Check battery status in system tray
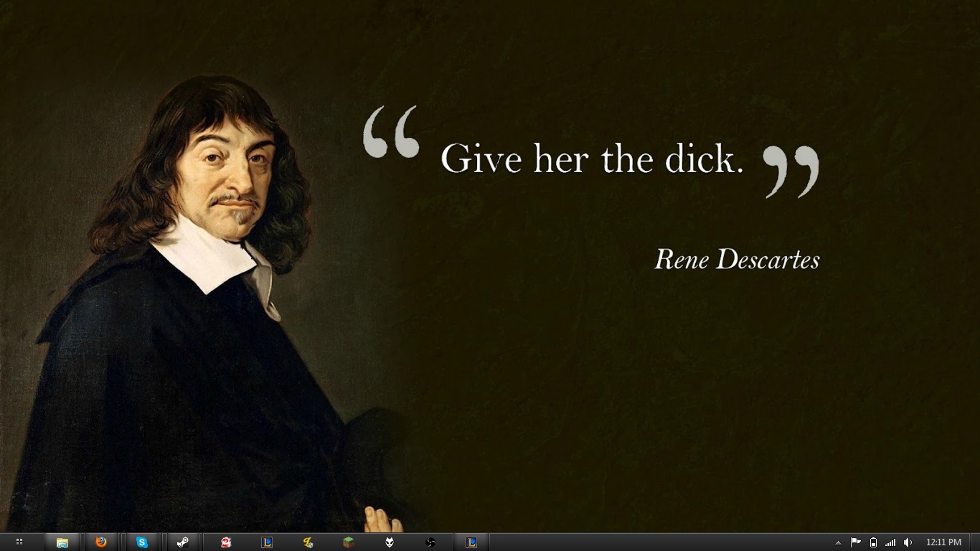The image size is (980, 551). click(x=873, y=542)
